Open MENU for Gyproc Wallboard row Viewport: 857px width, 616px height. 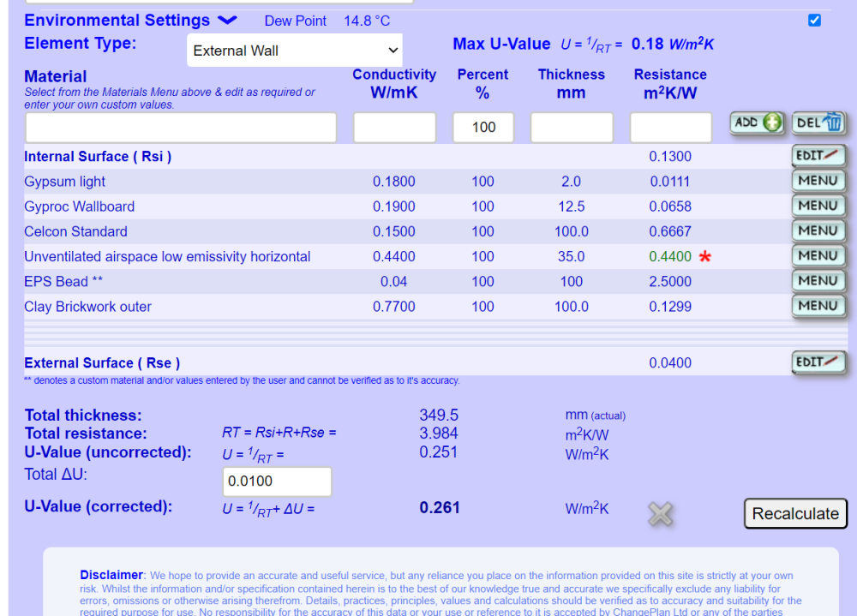coord(818,206)
